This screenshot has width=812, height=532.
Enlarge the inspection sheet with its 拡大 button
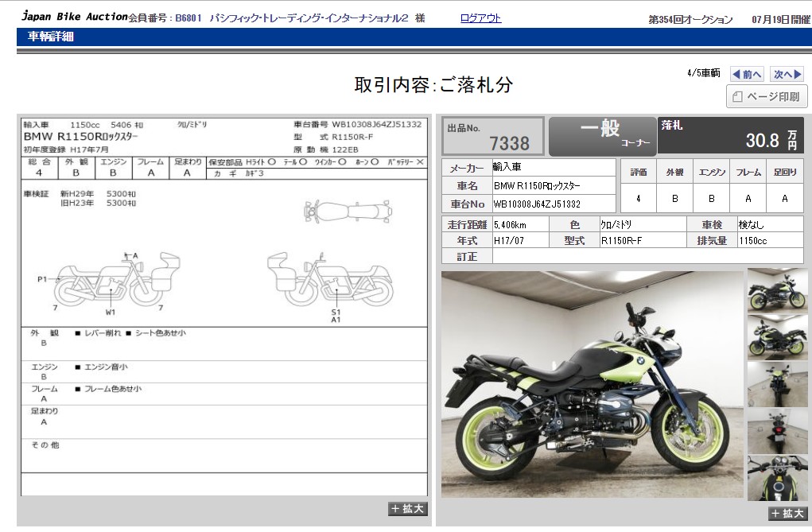pos(407,509)
